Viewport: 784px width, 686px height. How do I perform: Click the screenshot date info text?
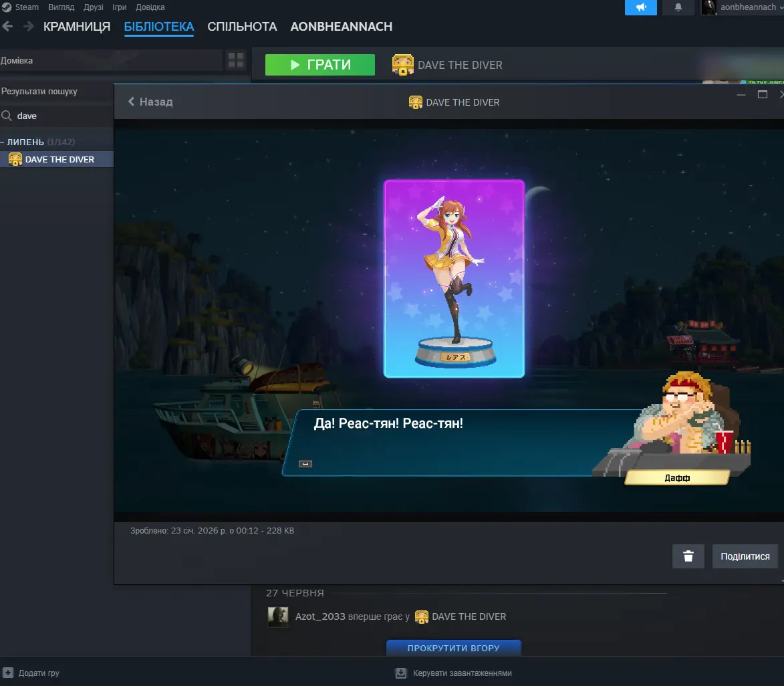click(212, 531)
